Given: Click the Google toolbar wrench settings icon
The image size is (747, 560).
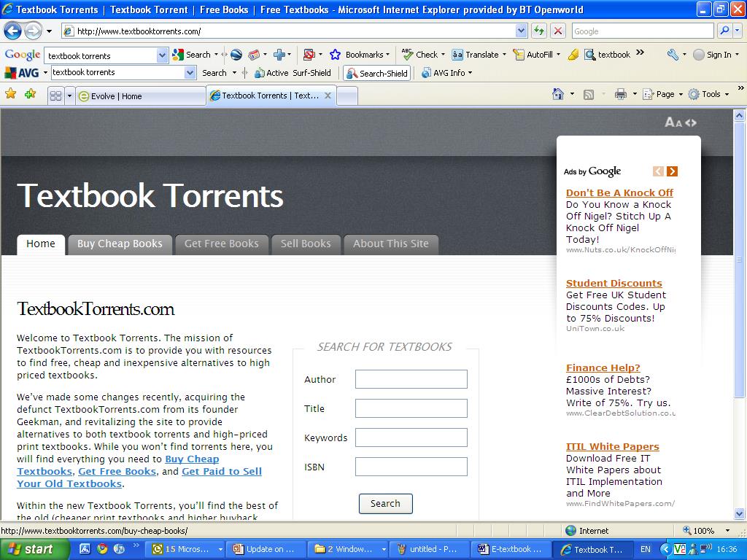Looking at the screenshot, I should [673, 55].
